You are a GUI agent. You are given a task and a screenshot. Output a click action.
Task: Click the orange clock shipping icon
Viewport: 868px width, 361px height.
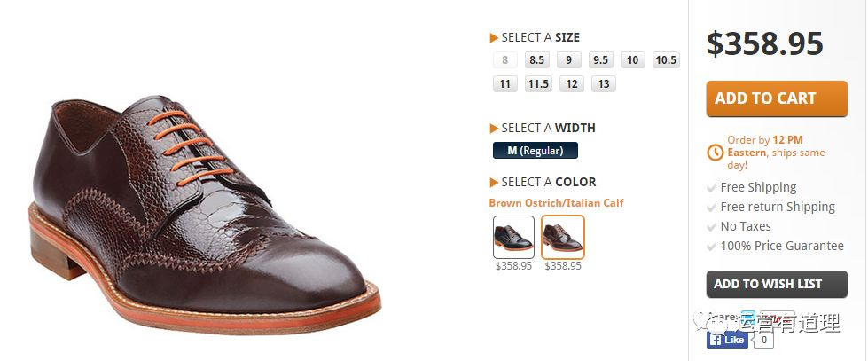pos(716,153)
